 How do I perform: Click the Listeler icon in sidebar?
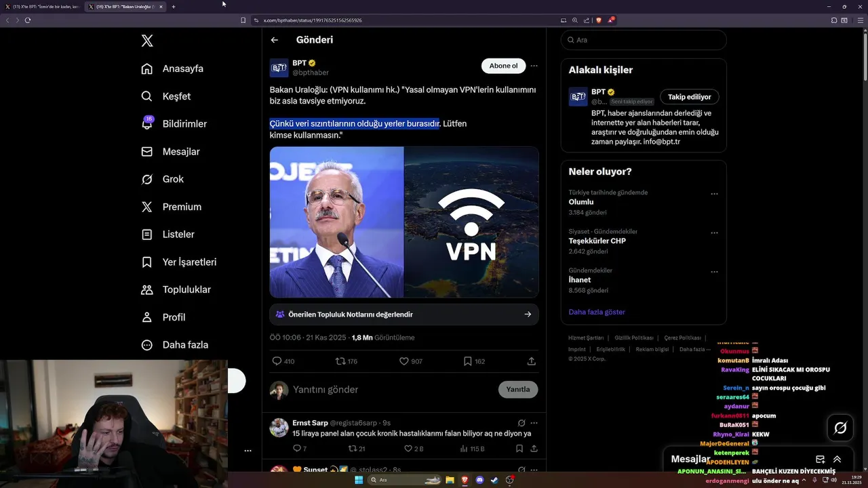tap(146, 235)
